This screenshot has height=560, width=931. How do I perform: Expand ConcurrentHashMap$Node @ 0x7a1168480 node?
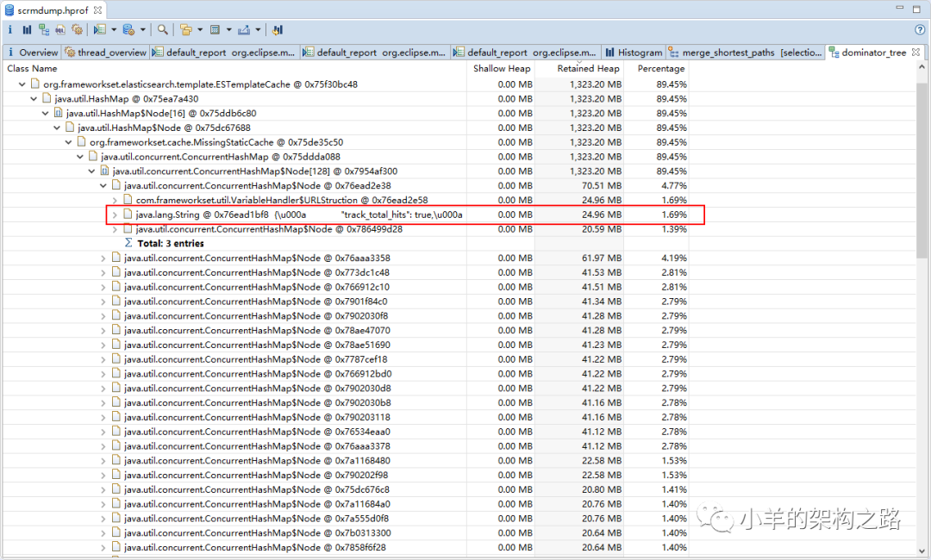(103, 460)
